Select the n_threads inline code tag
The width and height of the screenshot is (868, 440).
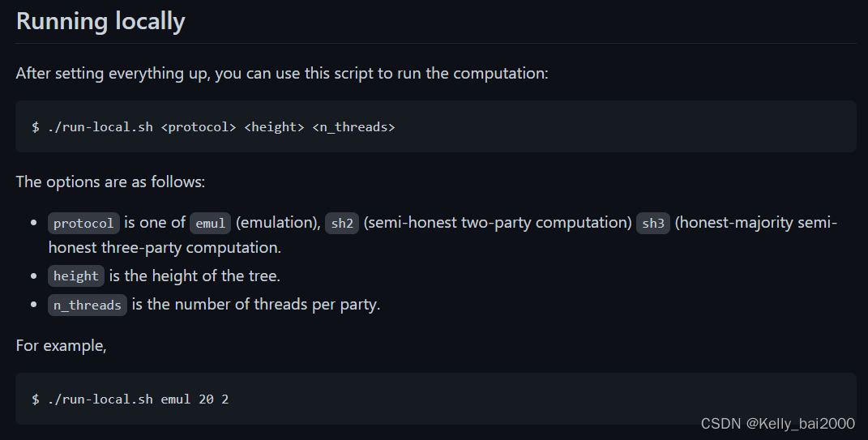(88, 305)
